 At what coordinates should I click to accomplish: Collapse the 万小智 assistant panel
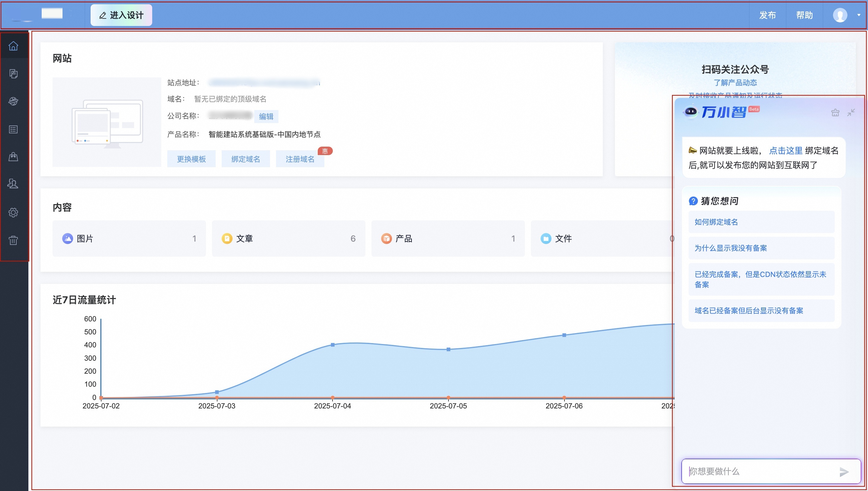click(851, 113)
